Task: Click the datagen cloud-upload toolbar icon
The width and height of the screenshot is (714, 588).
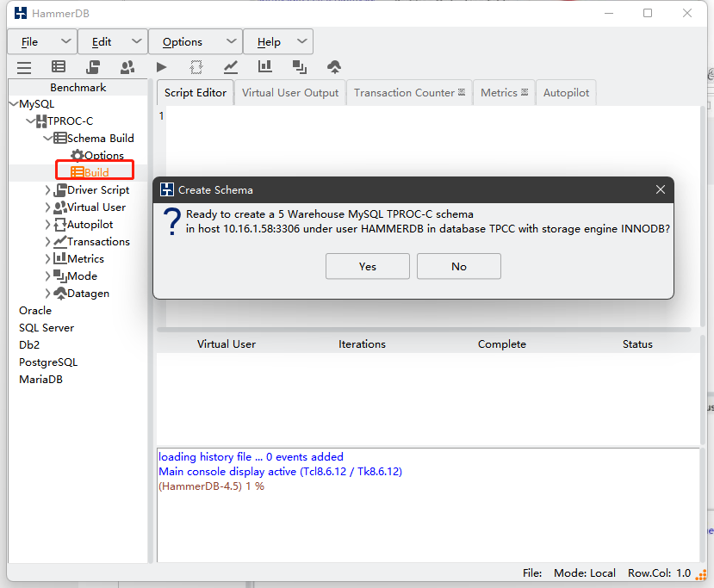Action: (x=334, y=67)
